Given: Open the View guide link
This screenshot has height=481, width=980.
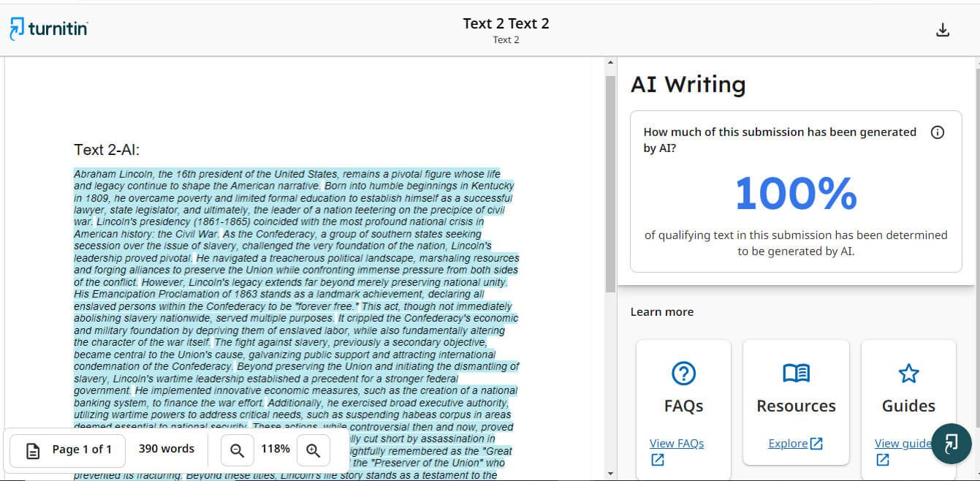Looking at the screenshot, I should point(902,443).
